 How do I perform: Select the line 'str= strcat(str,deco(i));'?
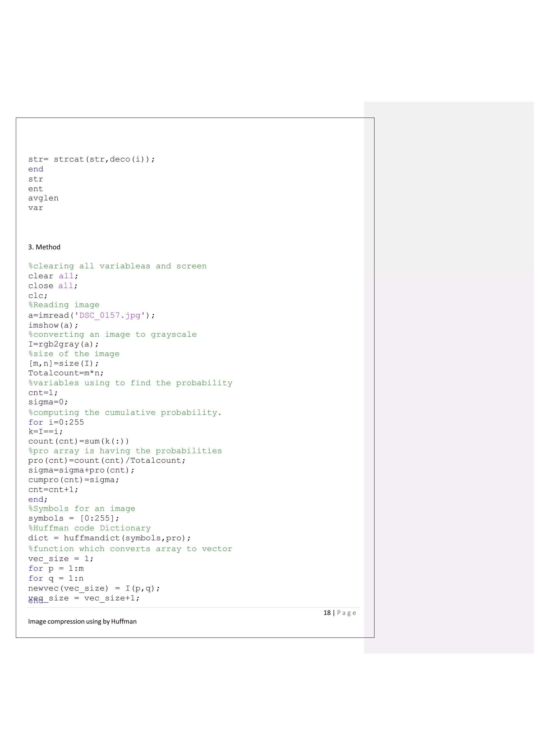[x=92, y=159]
